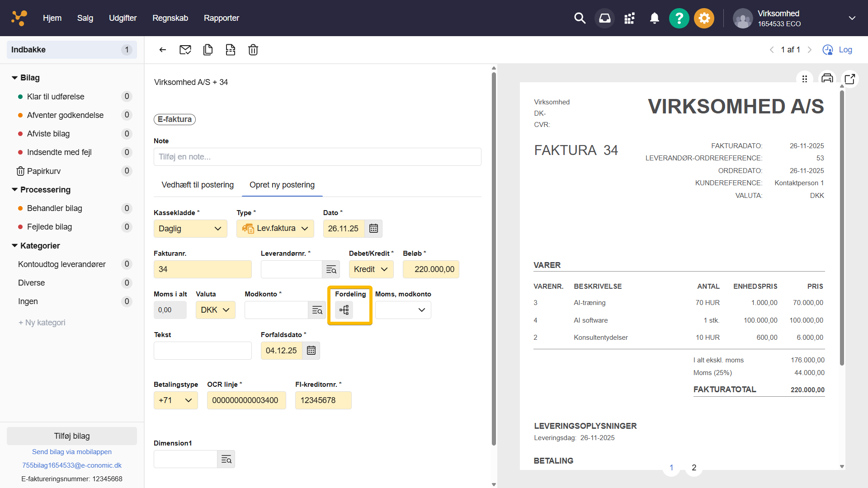Click the Tilføj bilag button
Screen dimensions: 868x488
point(72,436)
